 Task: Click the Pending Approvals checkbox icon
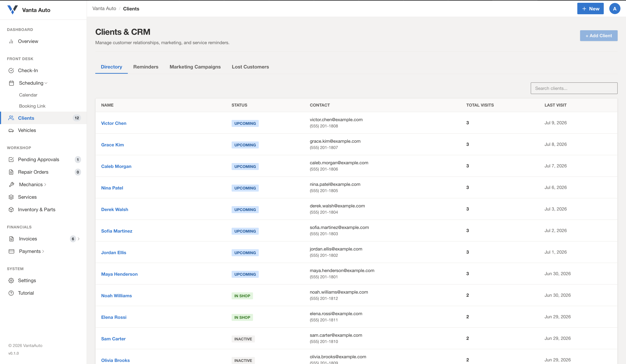[11, 159]
